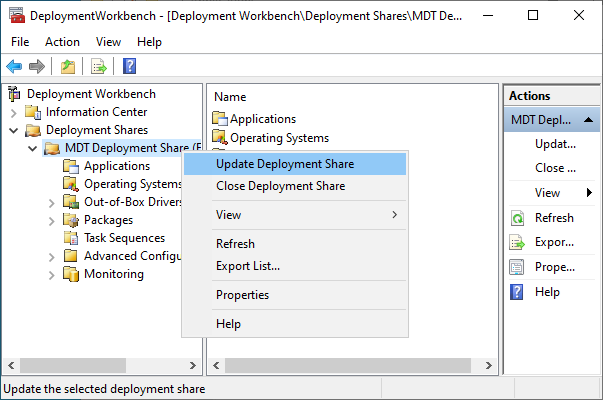Click the Help icon in Actions pane
The width and height of the screenshot is (603, 400).
(517, 292)
